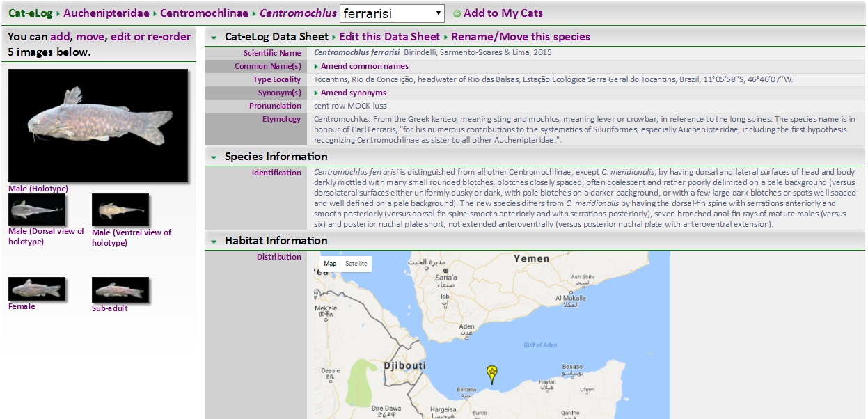
Task: Click the Male (Holotype) caption link
Action: [38, 189]
